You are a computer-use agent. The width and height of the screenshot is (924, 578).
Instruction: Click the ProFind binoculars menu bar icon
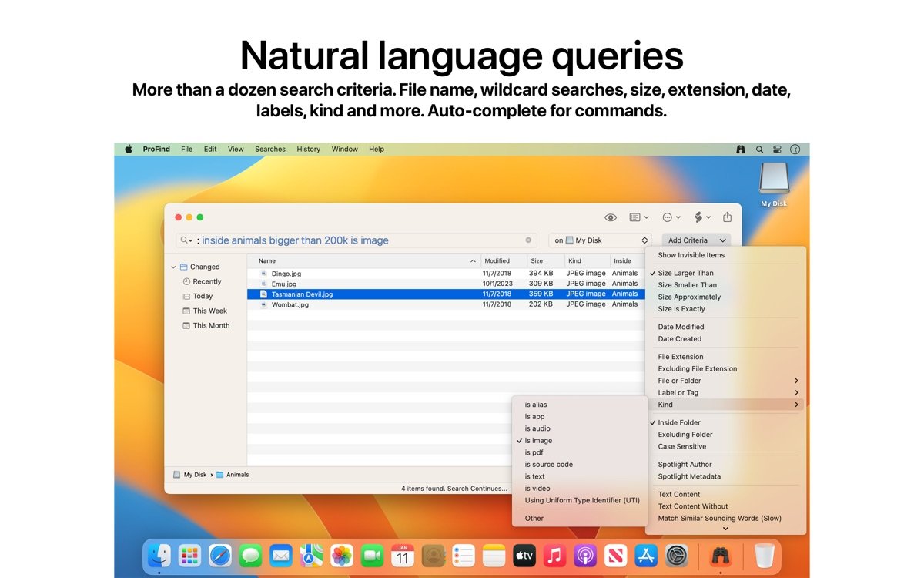coord(741,150)
